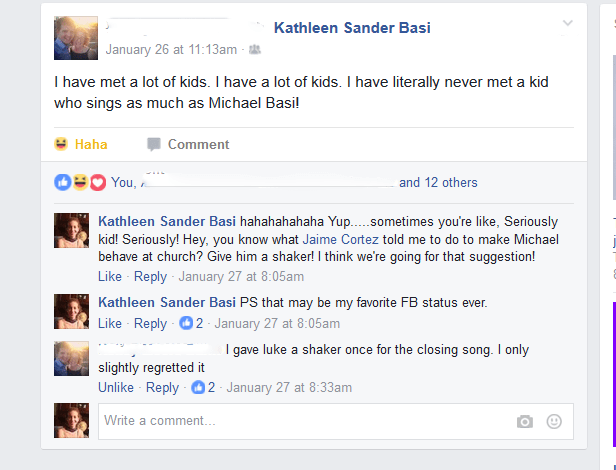Like the 'favorite FB status ever' comment
This screenshot has height=470, width=616.
click(x=110, y=323)
